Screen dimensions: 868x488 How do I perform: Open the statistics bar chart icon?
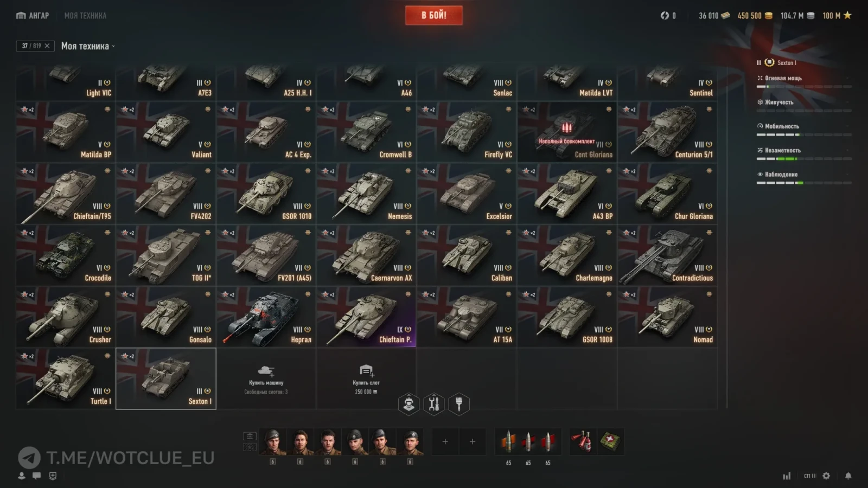787,476
